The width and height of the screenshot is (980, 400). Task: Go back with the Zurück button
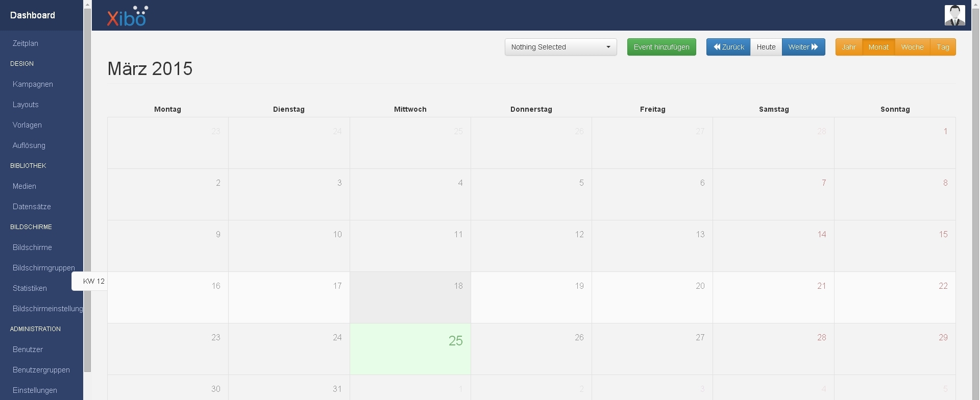(728, 47)
